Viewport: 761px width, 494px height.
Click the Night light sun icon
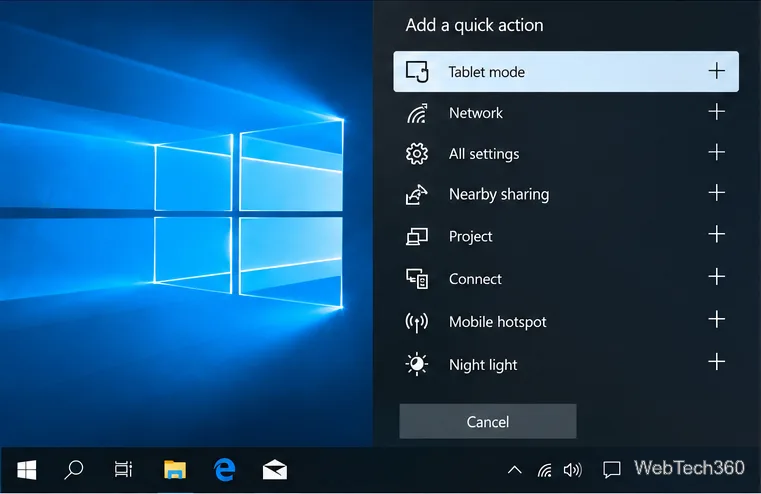[416, 364]
